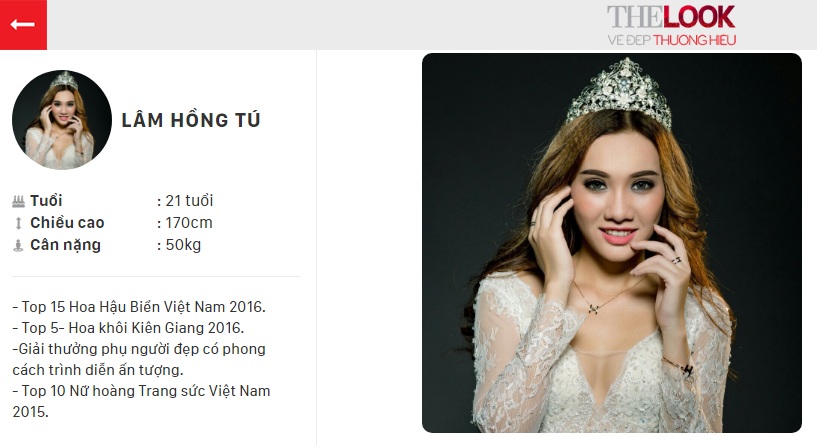The image size is (817, 445).
Task: Open the large contestant portrait photo
Action: 612,243
